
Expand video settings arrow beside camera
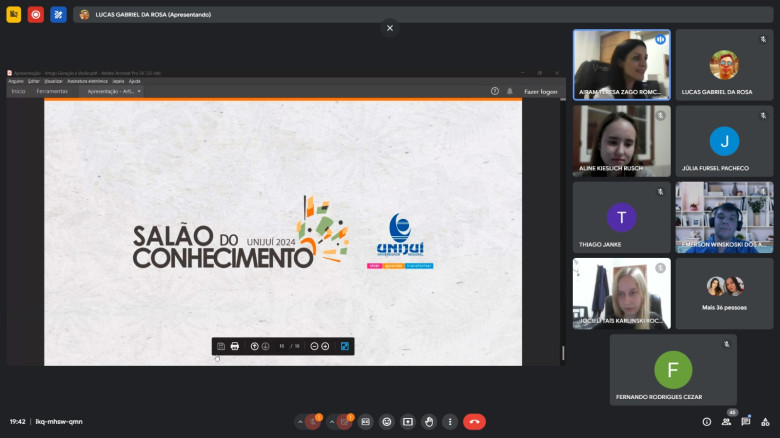[x=331, y=422]
